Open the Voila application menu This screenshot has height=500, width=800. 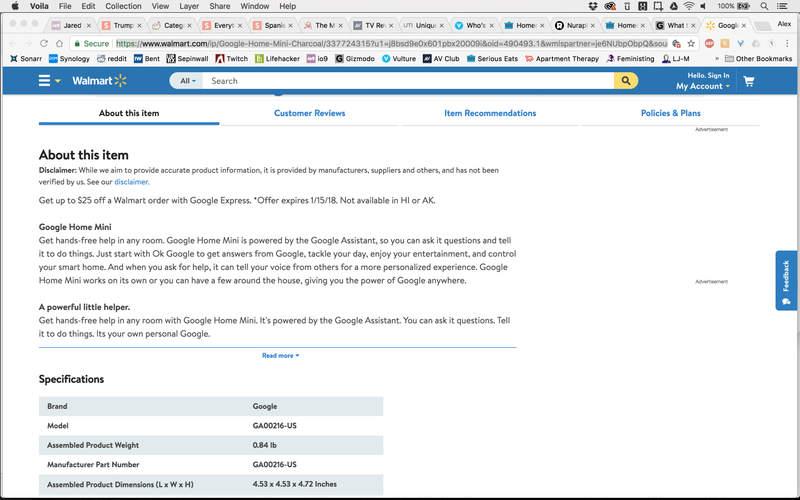point(39,6)
